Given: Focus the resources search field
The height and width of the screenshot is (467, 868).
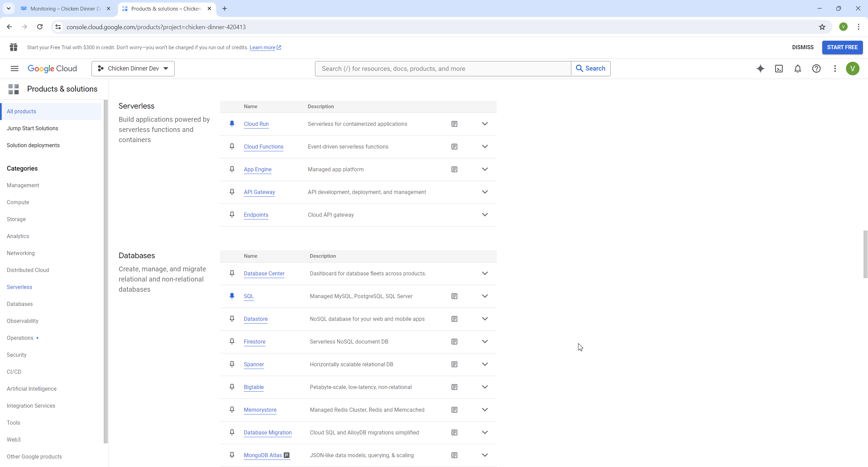Looking at the screenshot, I should tap(442, 69).
